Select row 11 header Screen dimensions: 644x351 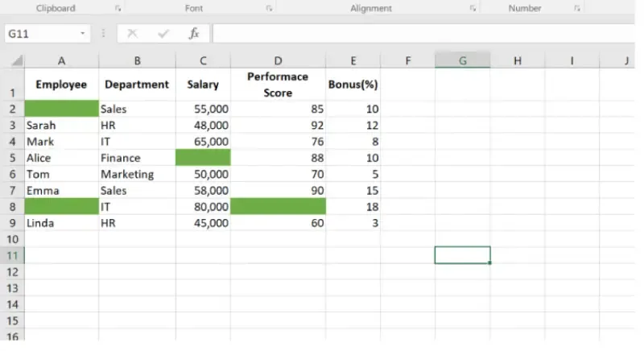[12, 255]
